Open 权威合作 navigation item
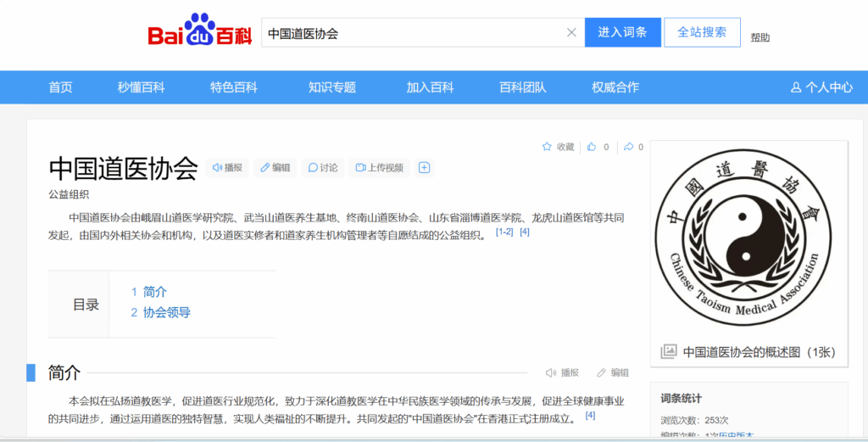This screenshot has width=868, height=442. 615,87
